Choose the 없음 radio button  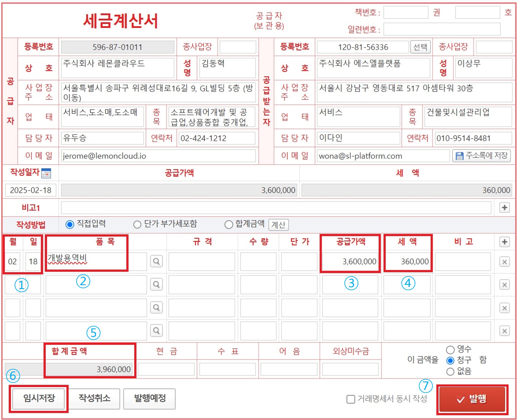450,371
